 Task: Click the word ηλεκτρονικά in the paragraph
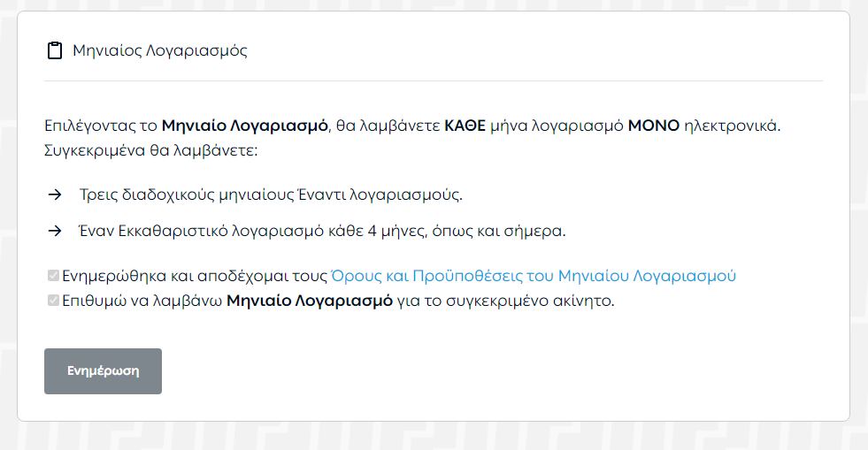pos(732,126)
